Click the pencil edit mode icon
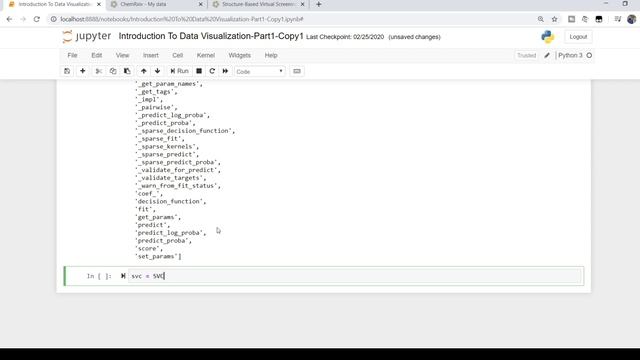Image resolution: width=640 pixels, height=360 pixels. [547, 55]
